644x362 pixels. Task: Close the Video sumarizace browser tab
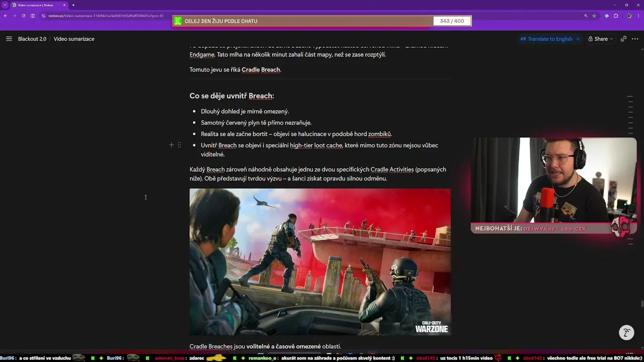point(63,5)
